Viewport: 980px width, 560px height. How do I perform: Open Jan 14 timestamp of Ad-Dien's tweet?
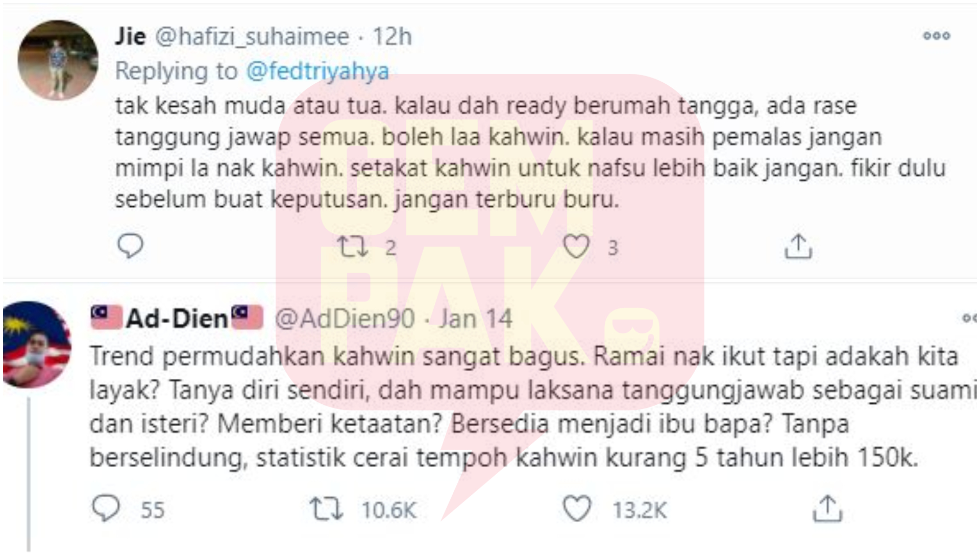(x=475, y=319)
